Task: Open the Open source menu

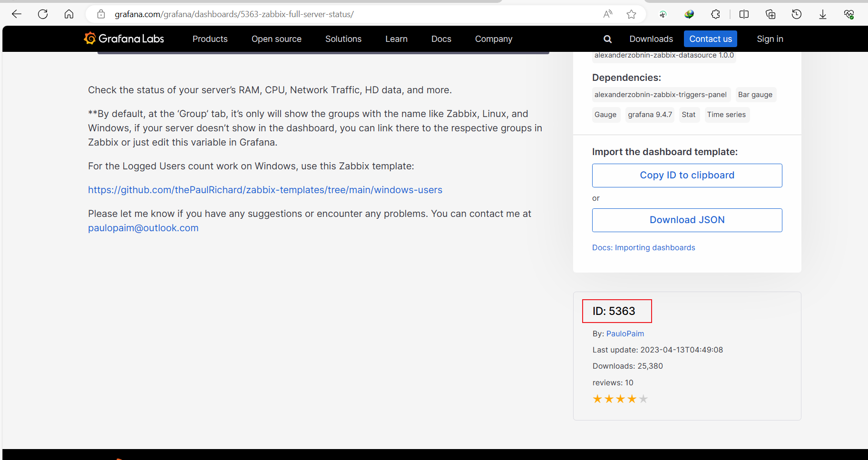Action: click(x=276, y=39)
